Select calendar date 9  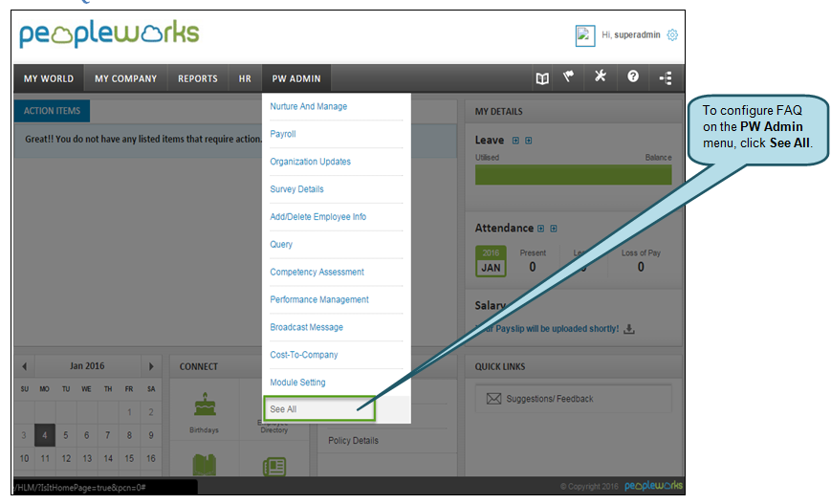[x=151, y=435]
